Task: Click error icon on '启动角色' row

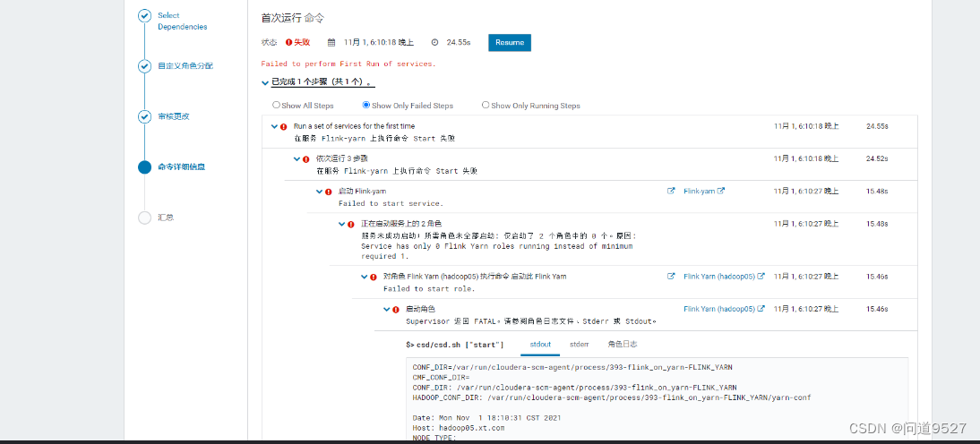Action: click(396, 309)
